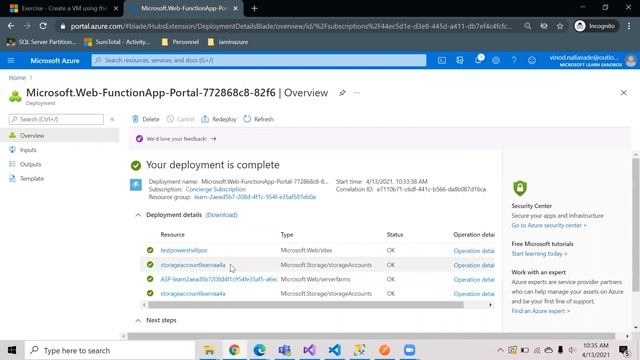Image resolution: width=640 pixels, height=360 pixels.
Task: Click the vertical scrollbar of the blade
Action: [x=636, y=224]
